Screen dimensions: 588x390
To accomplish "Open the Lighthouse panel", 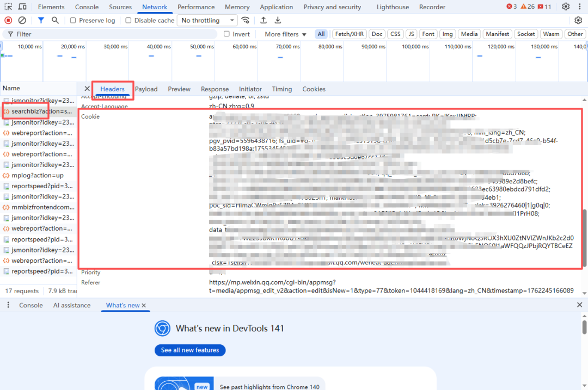I will coord(393,7).
